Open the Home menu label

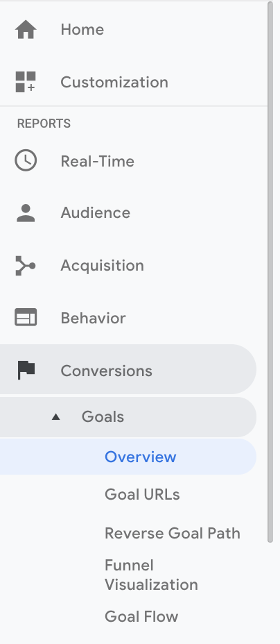tap(82, 30)
